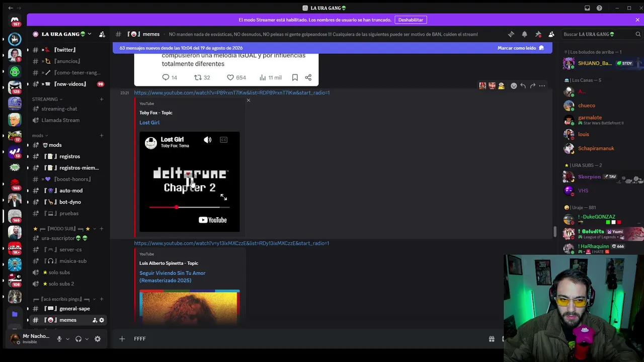The image size is (644, 362).
Task: Add reaction smiley on hovered message
Action: [x=514, y=86]
